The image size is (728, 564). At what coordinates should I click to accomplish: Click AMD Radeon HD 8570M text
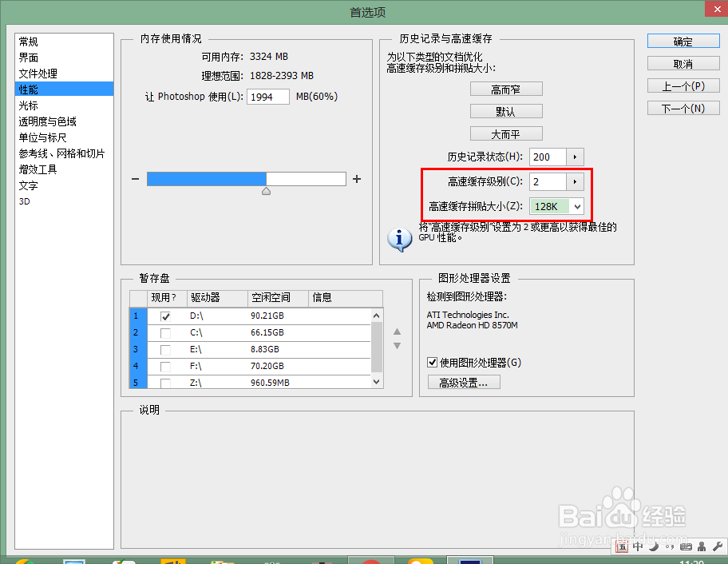473,325
